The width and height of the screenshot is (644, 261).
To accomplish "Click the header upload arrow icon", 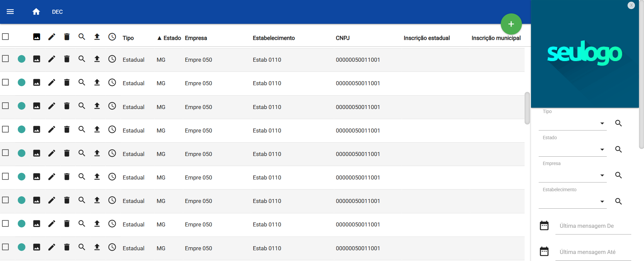I will [x=97, y=37].
